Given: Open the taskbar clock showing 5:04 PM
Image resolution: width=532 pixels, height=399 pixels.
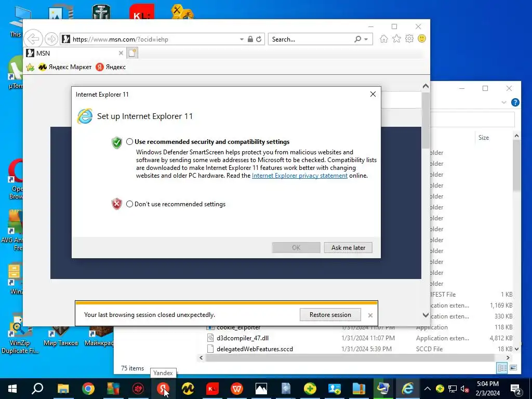Looking at the screenshot, I should (x=488, y=389).
